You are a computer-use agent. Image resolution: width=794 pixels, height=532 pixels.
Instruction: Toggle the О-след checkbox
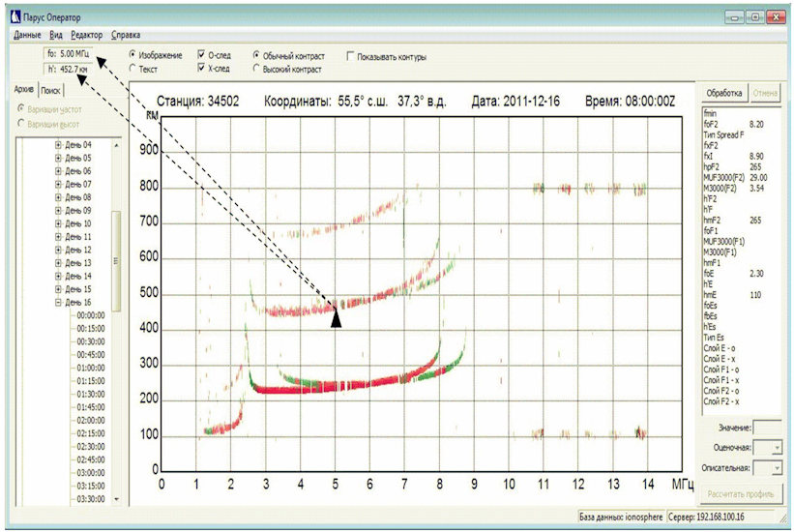(x=201, y=55)
